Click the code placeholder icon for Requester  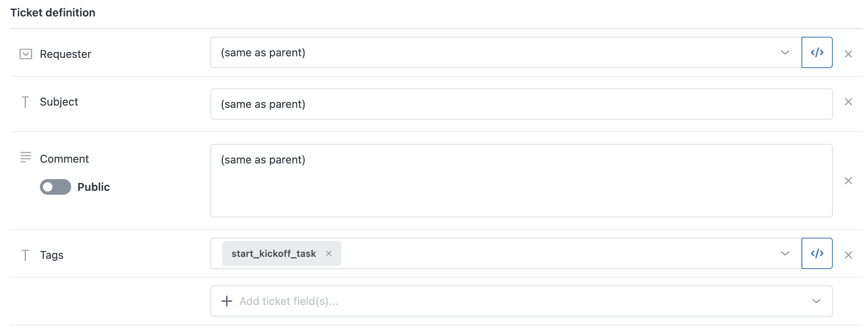pos(817,52)
